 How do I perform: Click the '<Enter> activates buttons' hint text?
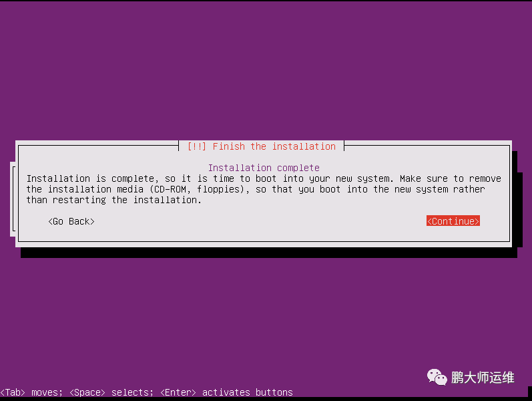226,392
